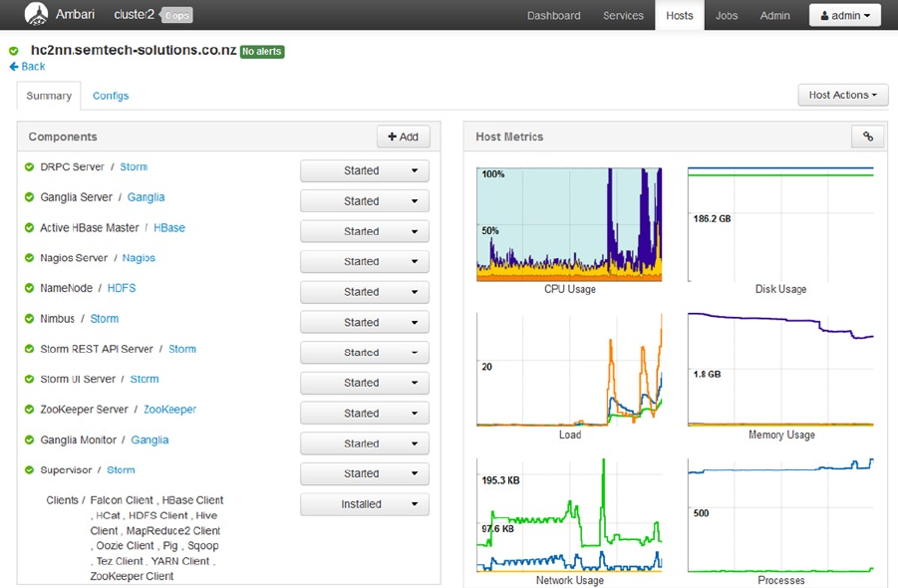The height and width of the screenshot is (588, 898).
Task: Open Admin in top navigation
Action: pos(774,16)
